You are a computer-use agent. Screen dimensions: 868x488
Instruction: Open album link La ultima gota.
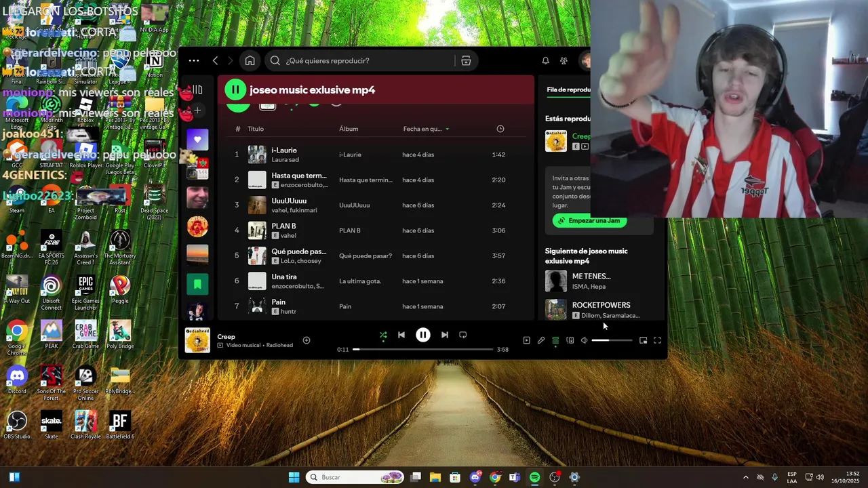pyautogui.click(x=360, y=281)
